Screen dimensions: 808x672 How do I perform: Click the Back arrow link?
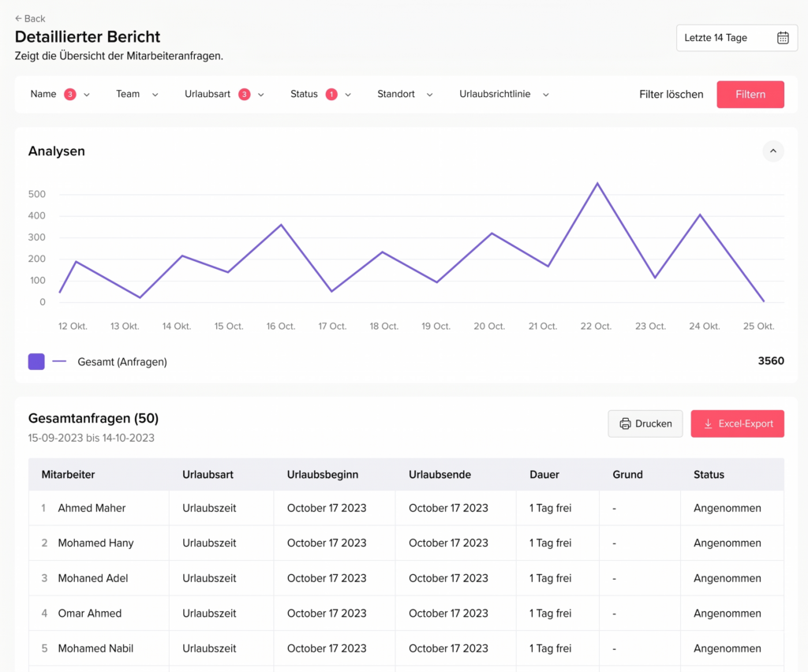point(30,18)
